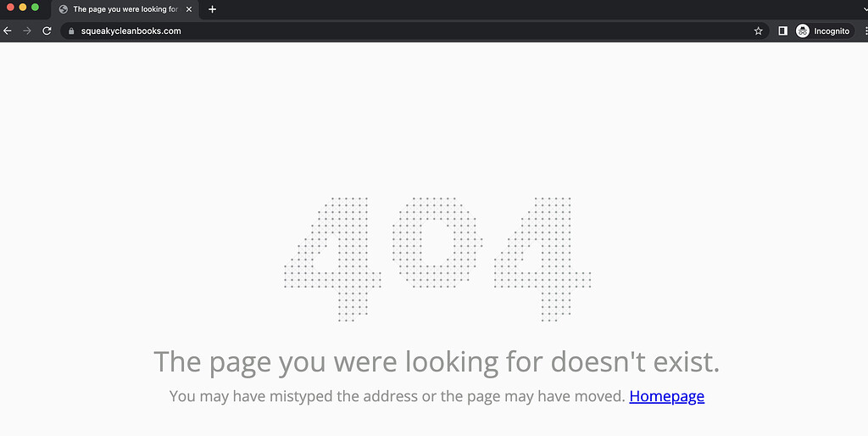Screen dimensions: 868x436
Task: Open the browser side panel
Action: (782, 31)
